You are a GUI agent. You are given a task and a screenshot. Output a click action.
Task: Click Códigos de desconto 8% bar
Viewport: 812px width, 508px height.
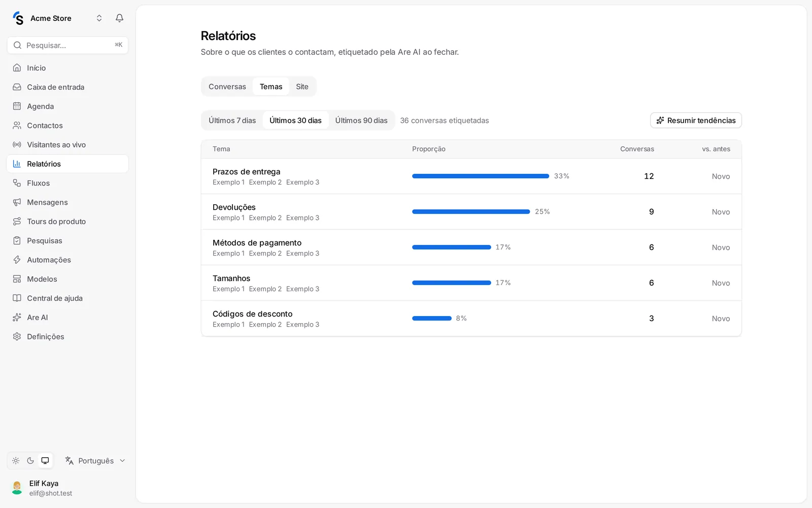coord(432,319)
